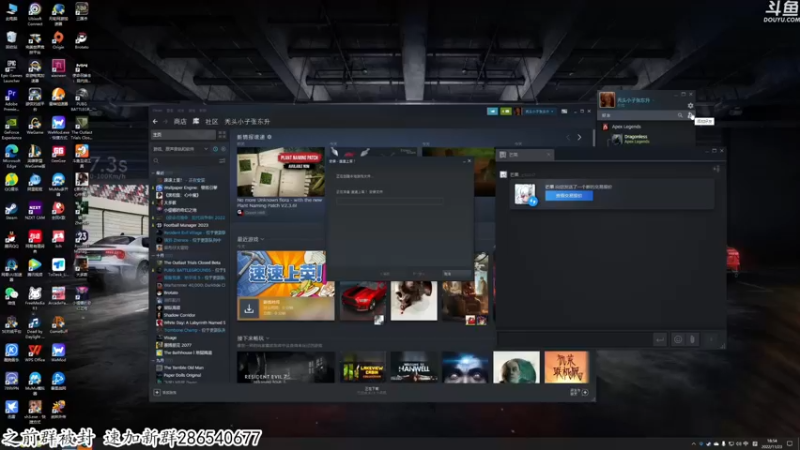Screen dimensions: 800x450
Task: Click the chat message input field
Action: [574, 339]
